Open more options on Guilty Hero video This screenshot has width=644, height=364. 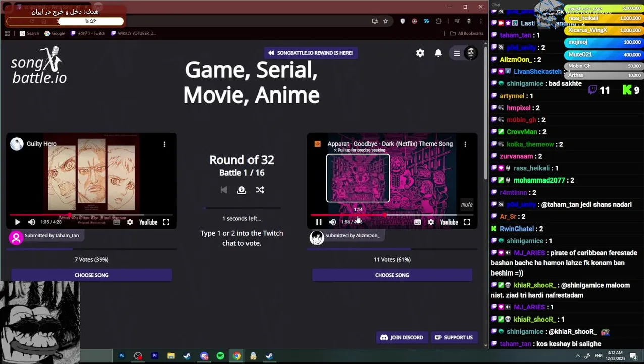tap(164, 144)
